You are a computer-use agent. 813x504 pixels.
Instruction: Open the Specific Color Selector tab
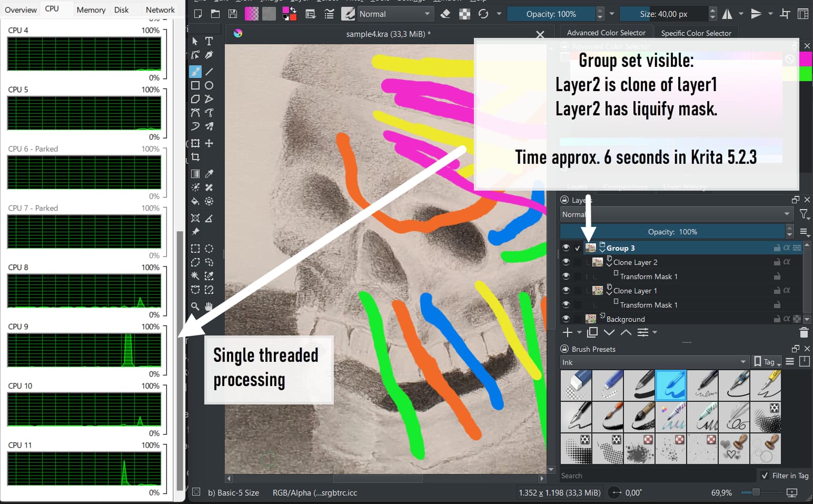(x=696, y=33)
